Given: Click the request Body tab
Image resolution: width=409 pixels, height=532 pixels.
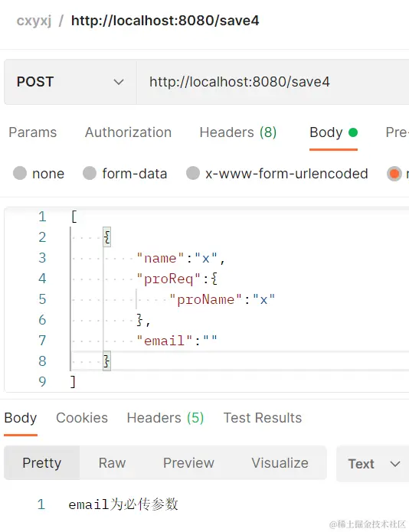Looking at the screenshot, I should pyautogui.click(x=333, y=132).
